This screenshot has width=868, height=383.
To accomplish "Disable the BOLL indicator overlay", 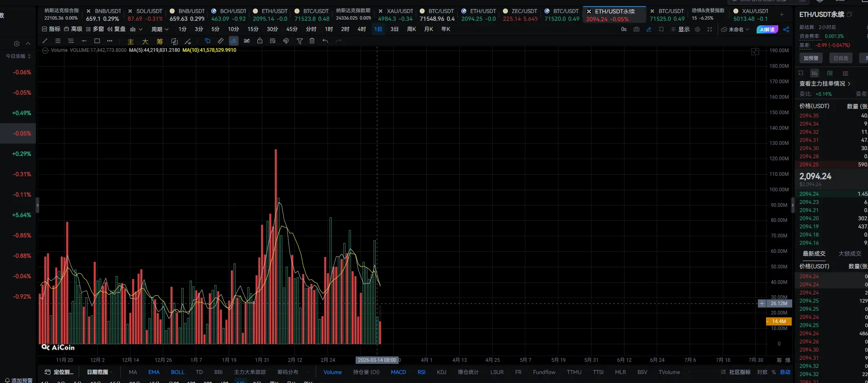I will tap(177, 372).
